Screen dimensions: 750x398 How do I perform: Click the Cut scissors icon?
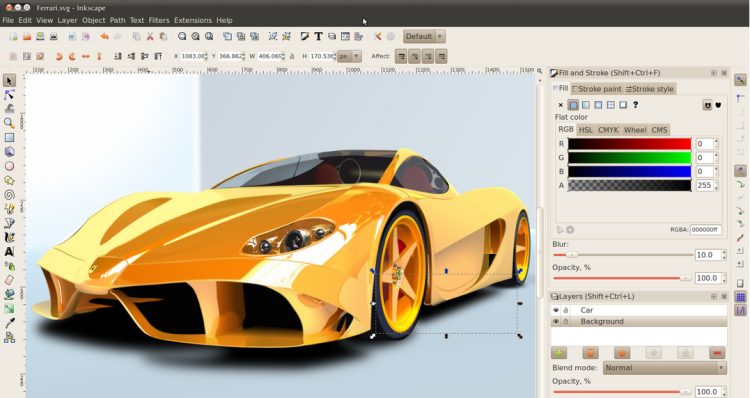pyautogui.click(x=150, y=36)
